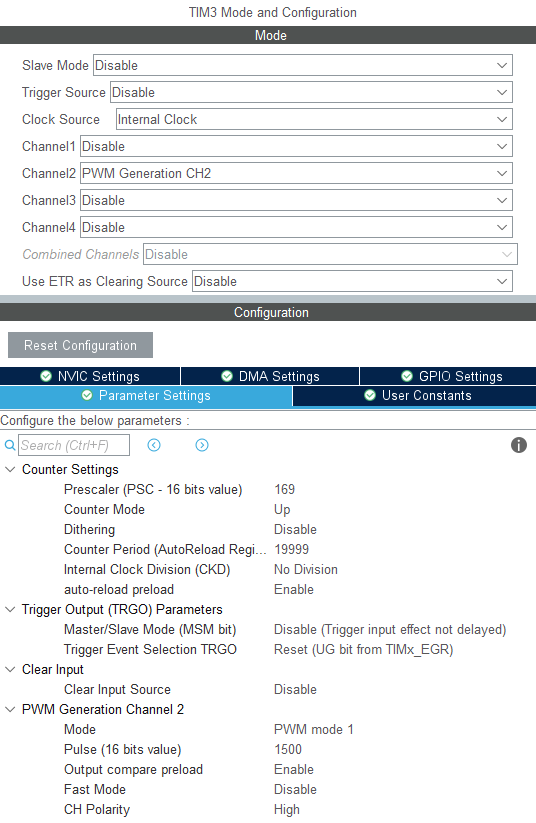
Task: Select the Pulse value 1500
Action: click(288, 749)
